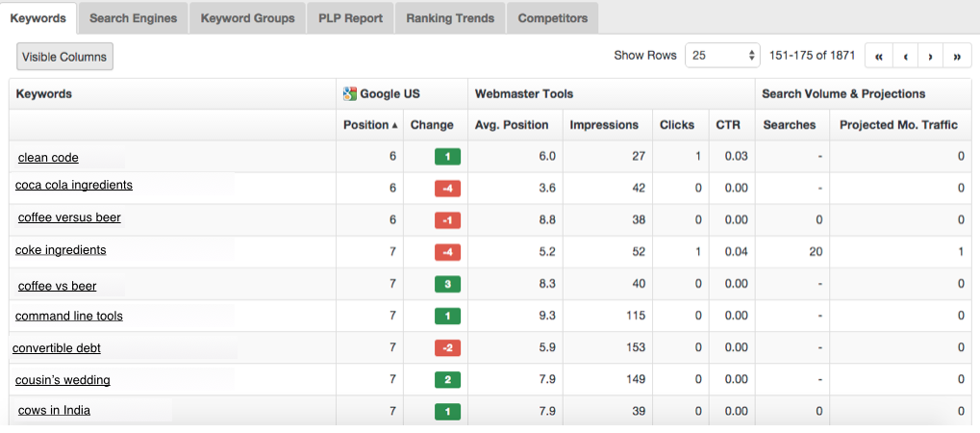This screenshot has width=980, height=433.
Task: Go to the previous page arrow
Action: pyautogui.click(x=905, y=56)
